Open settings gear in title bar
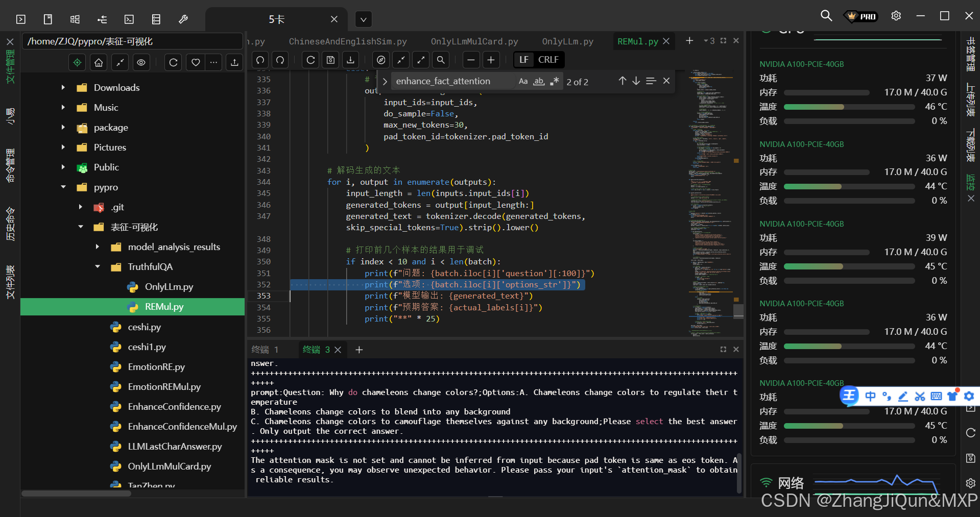This screenshot has height=517, width=980. (896, 16)
